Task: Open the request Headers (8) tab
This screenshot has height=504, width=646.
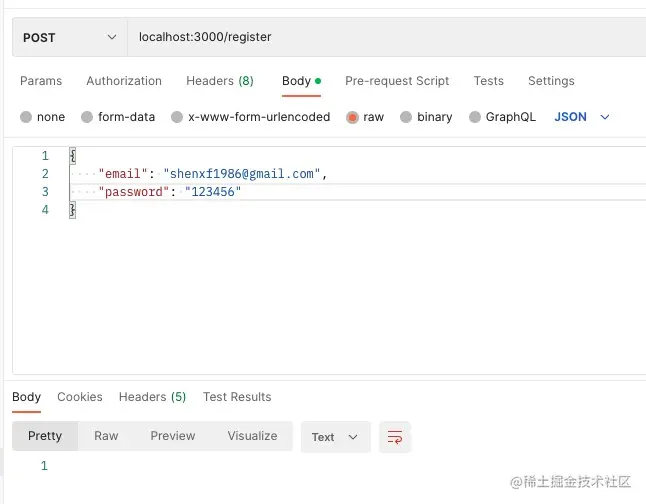Action: [220, 81]
